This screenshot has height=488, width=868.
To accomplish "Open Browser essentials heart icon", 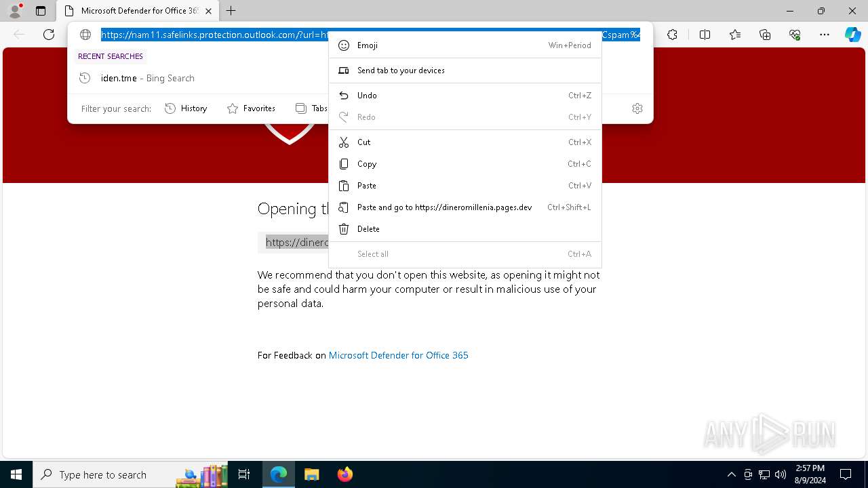I will point(795,35).
